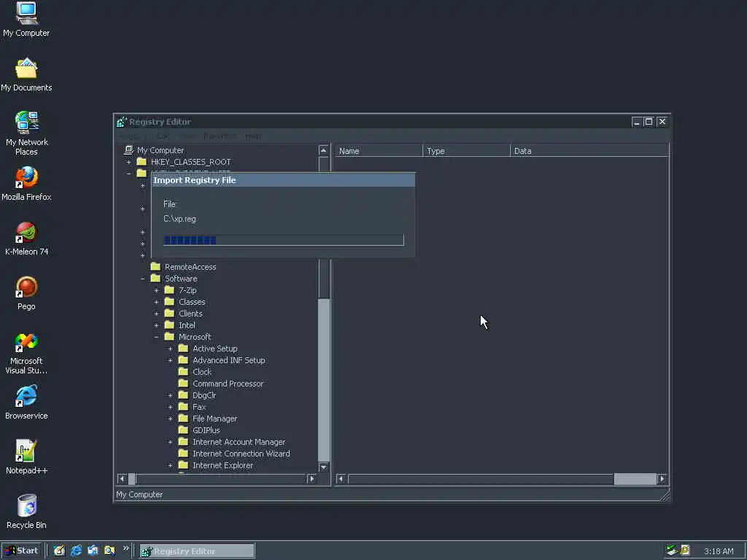Expand the Clients key

click(x=156, y=314)
